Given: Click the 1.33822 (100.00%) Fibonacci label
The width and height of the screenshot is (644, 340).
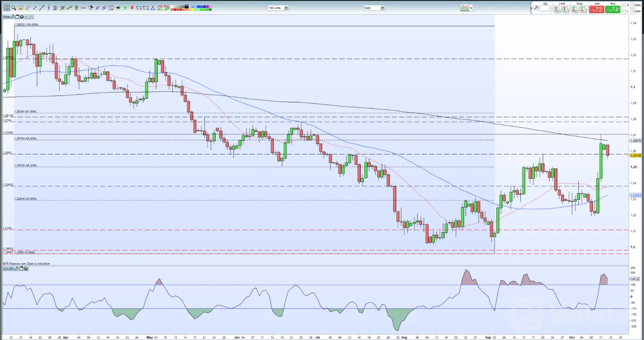Looking at the screenshot, I should click(x=26, y=24).
